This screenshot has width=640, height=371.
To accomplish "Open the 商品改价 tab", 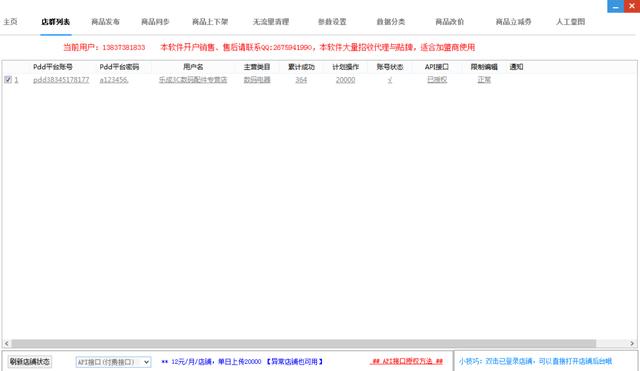I will pos(449,22).
